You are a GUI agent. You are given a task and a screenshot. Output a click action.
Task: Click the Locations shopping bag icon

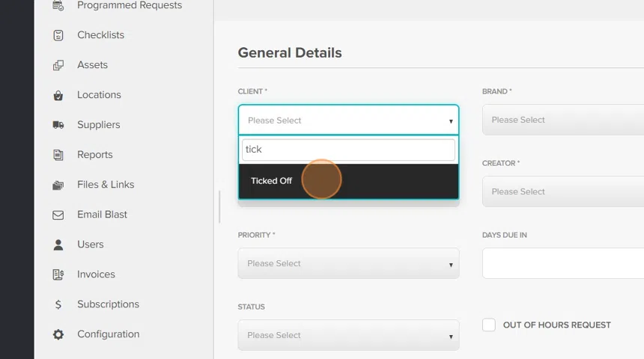[58, 95]
